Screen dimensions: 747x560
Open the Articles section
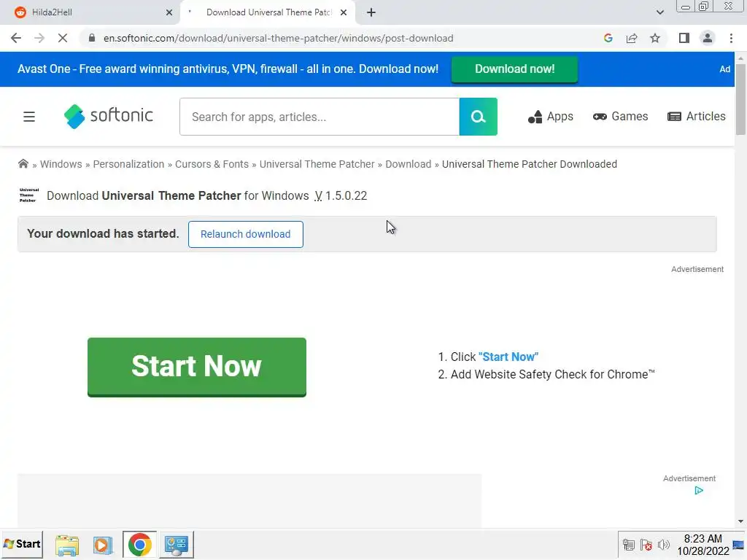tap(697, 117)
